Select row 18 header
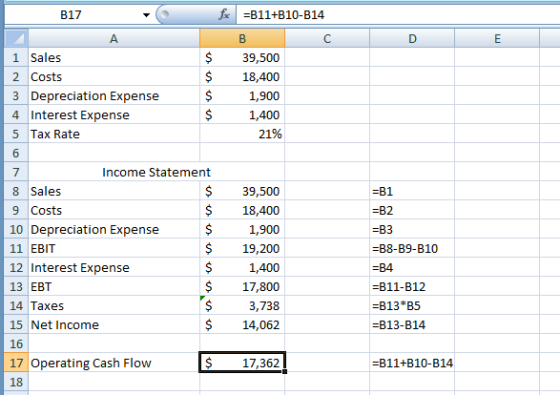The width and height of the screenshot is (560, 395). click(x=16, y=382)
